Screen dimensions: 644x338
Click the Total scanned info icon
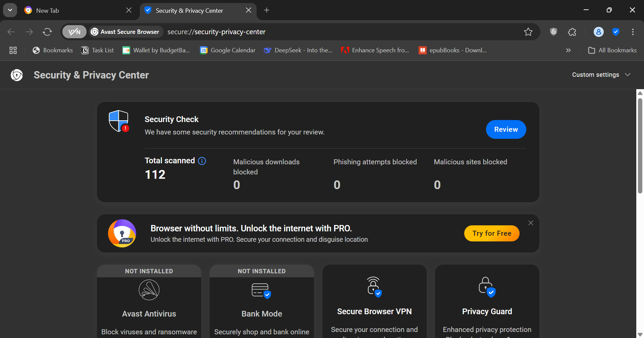[202, 161]
